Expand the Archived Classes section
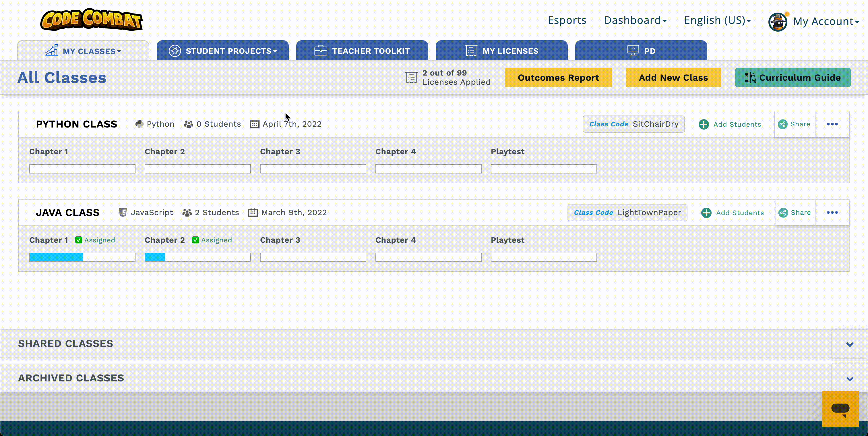The height and width of the screenshot is (436, 868). click(x=849, y=379)
